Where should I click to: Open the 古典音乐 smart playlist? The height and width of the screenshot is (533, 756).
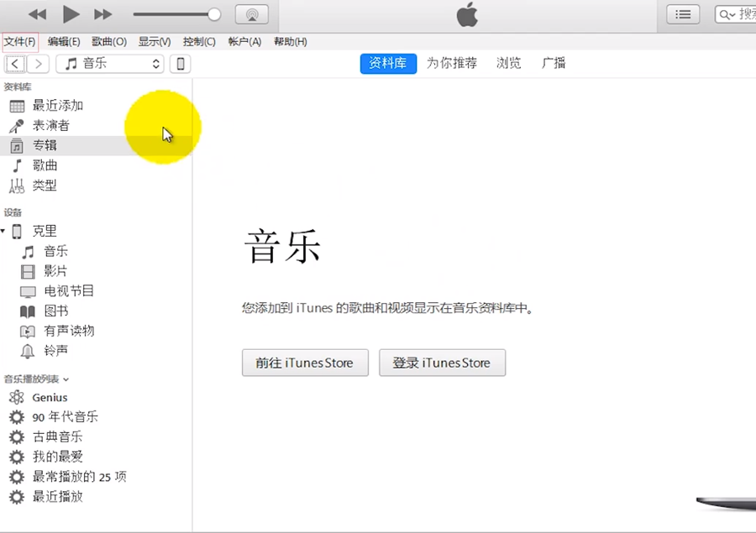(96, 437)
